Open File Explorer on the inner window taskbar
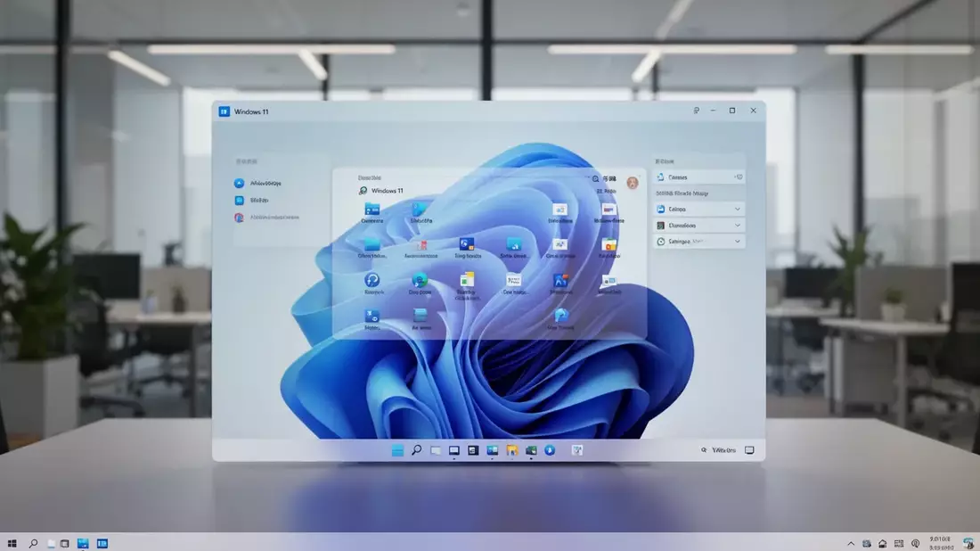The width and height of the screenshot is (980, 551). click(x=512, y=450)
